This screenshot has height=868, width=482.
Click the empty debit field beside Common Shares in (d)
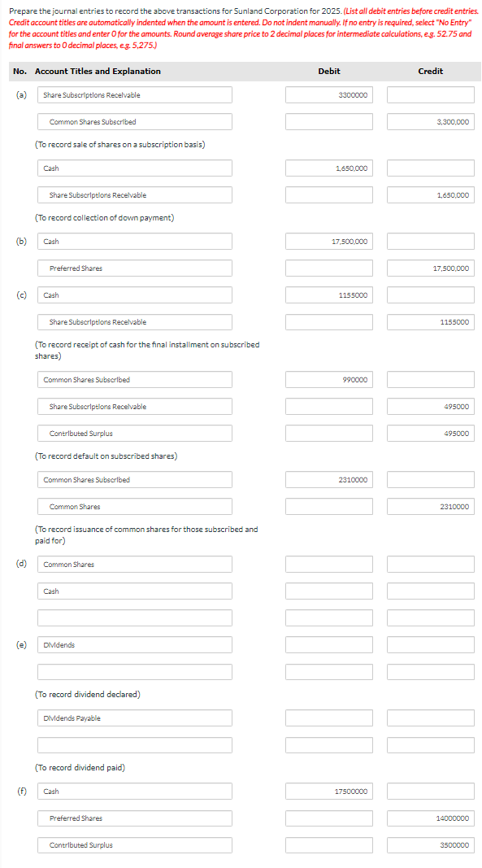(328, 563)
